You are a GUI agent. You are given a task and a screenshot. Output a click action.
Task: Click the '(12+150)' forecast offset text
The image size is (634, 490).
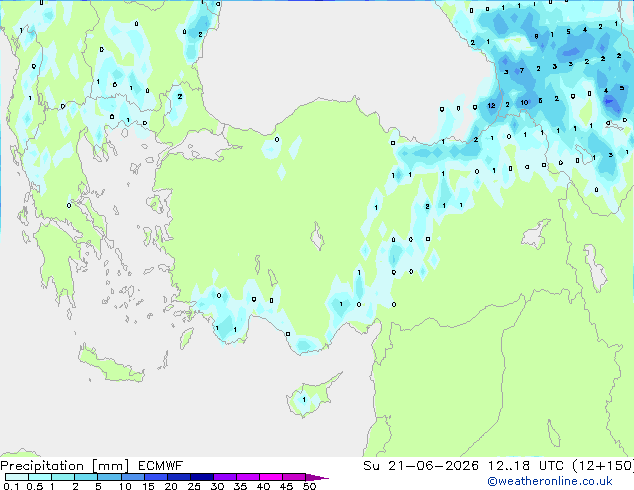coord(603,466)
